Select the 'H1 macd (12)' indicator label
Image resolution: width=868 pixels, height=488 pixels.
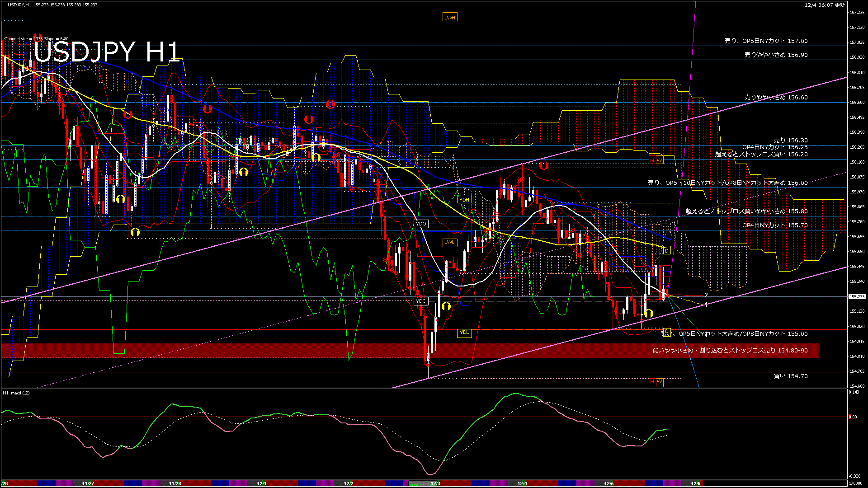click(x=16, y=393)
